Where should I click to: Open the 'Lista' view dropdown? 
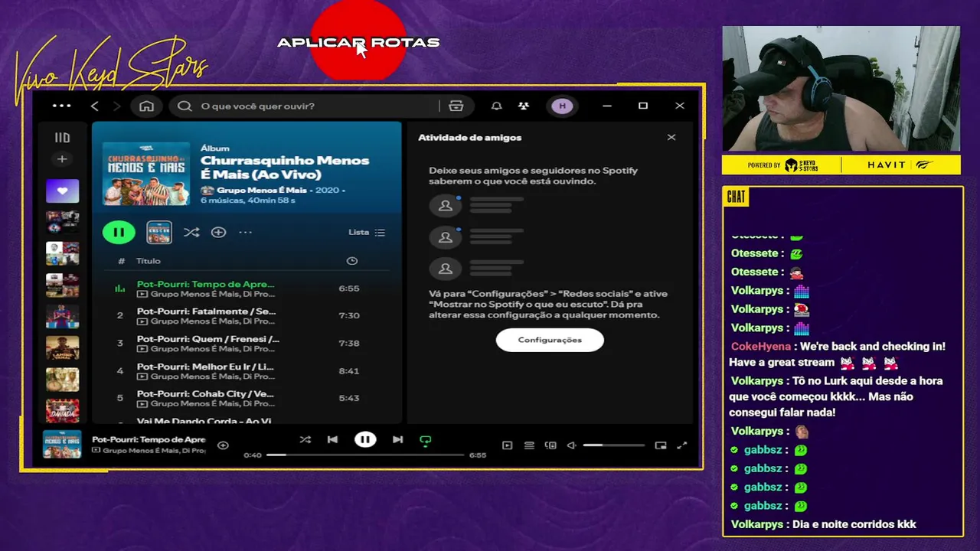pyautogui.click(x=367, y=232)
